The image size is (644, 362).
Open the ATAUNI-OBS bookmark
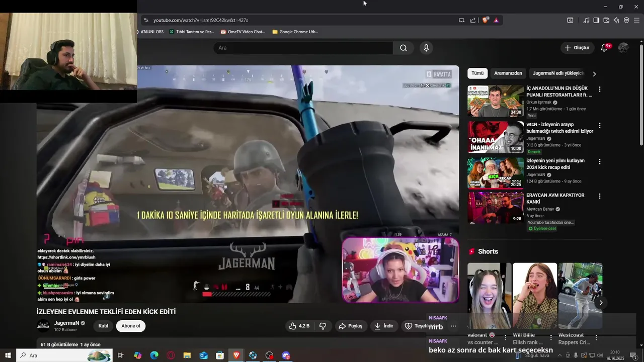click(x=150, y=32)
